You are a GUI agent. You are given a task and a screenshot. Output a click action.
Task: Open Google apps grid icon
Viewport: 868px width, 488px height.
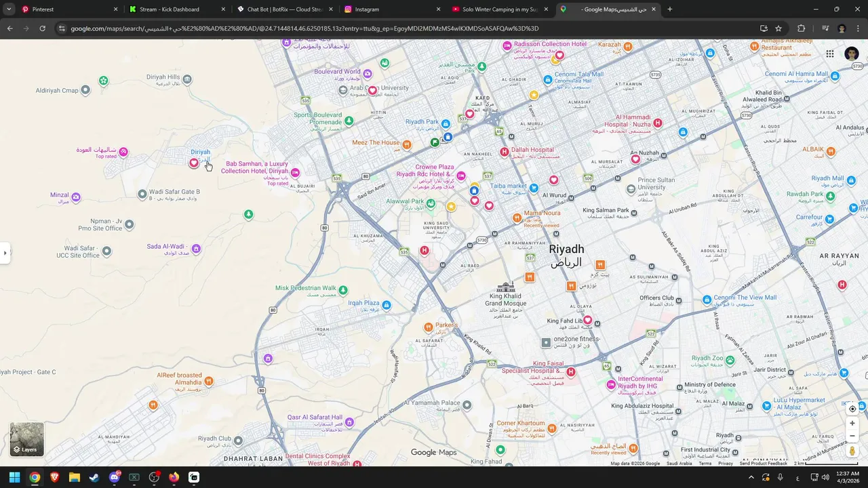(x=830, y=54)
